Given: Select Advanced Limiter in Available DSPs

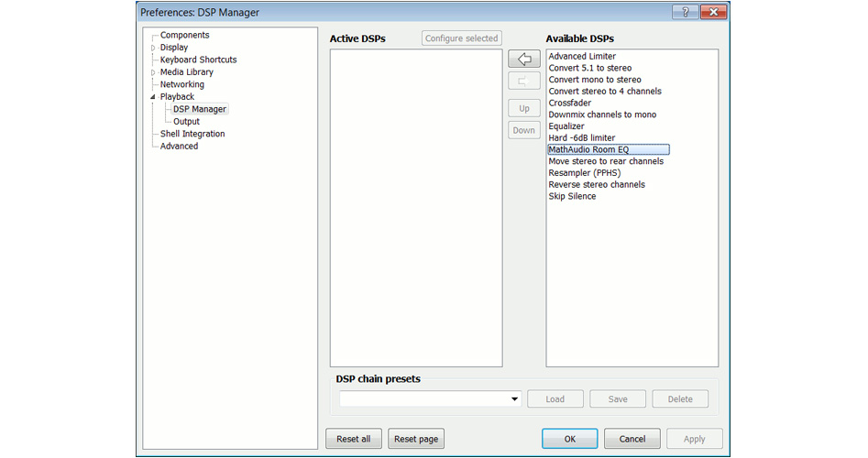Looking at the screenshot, I should 582,56.
